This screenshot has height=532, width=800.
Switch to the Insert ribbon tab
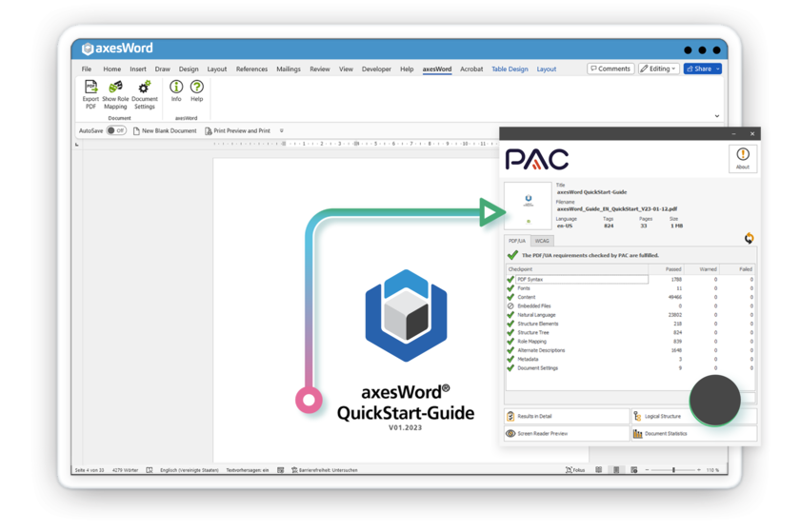(138, 69)
